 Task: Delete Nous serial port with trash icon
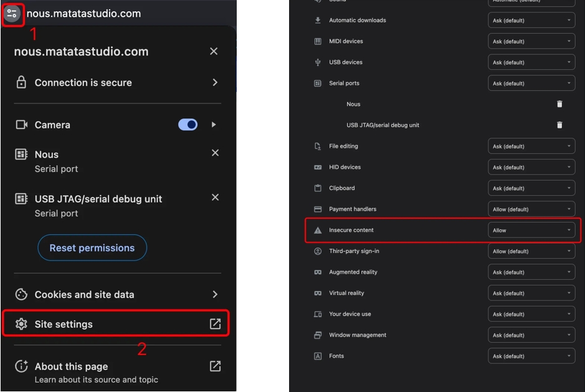click(559, 104)
